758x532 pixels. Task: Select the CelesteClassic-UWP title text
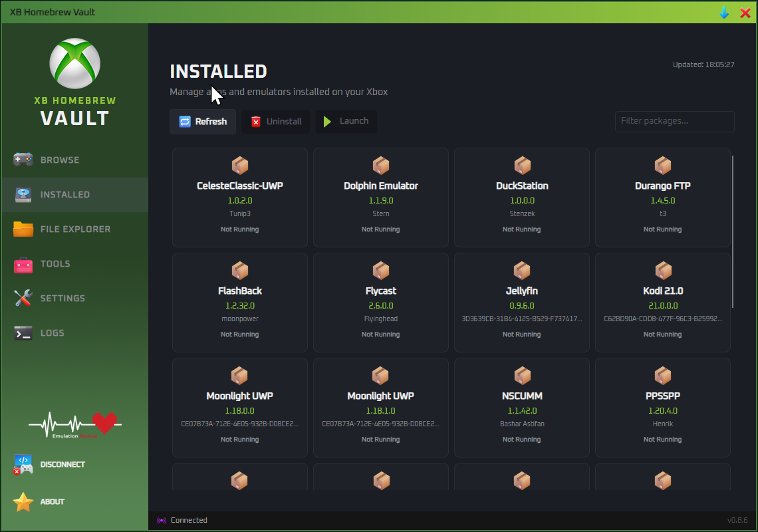pos(240,186)
